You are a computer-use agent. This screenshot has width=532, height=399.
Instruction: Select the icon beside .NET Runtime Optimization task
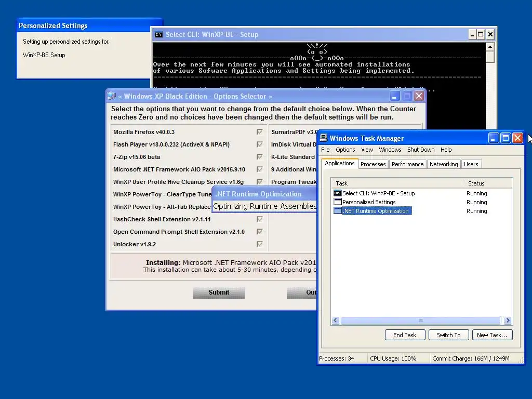337,211
